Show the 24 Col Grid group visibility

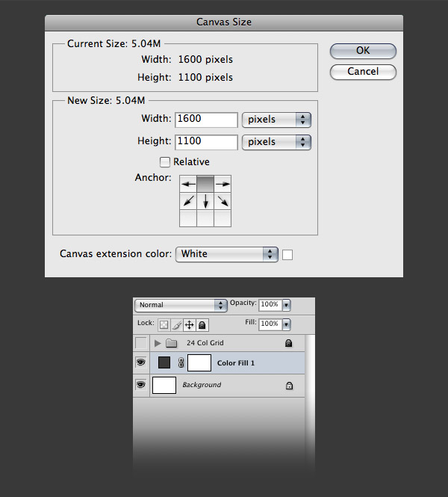click(141, 343)
